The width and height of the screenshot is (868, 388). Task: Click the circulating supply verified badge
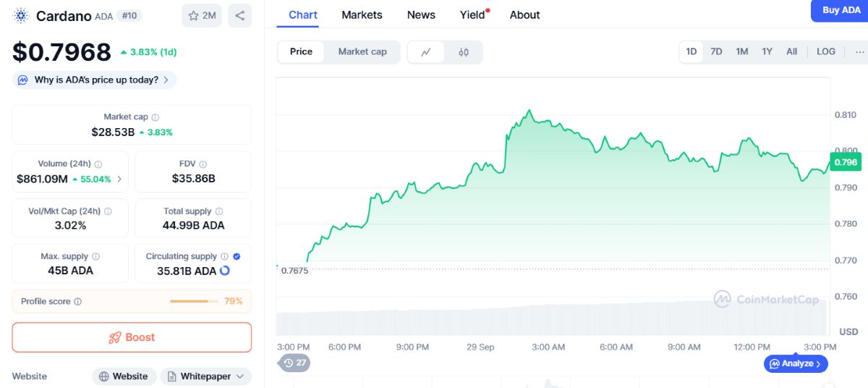(x=237, y=256)
